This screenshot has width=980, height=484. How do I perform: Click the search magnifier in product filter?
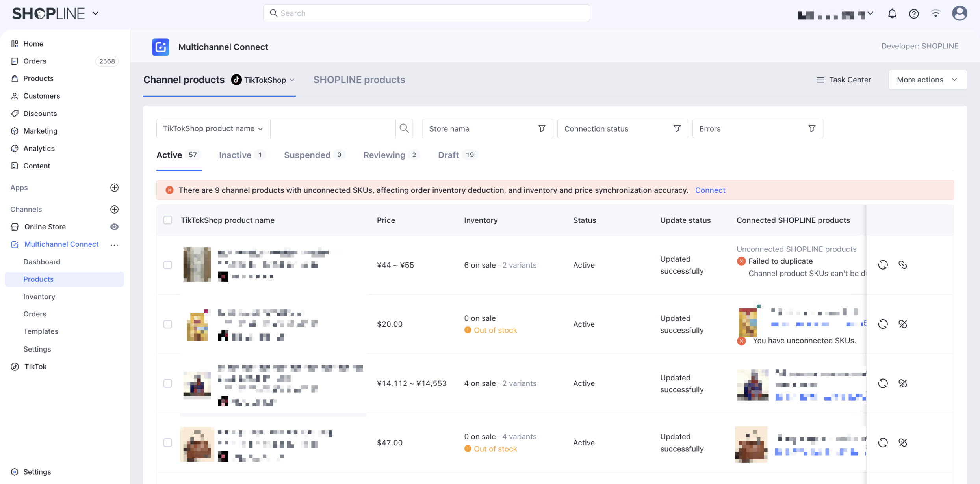[404, 128]
